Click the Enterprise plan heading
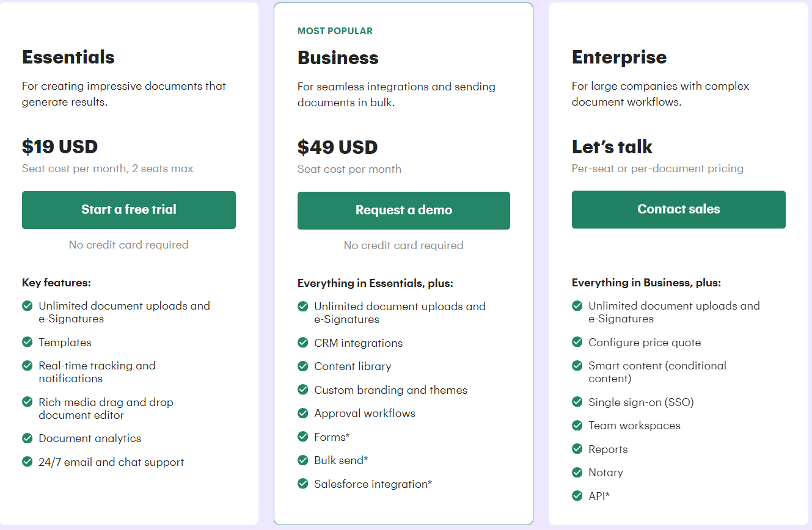This screenshot has width=812, height=530. point(619,57)
